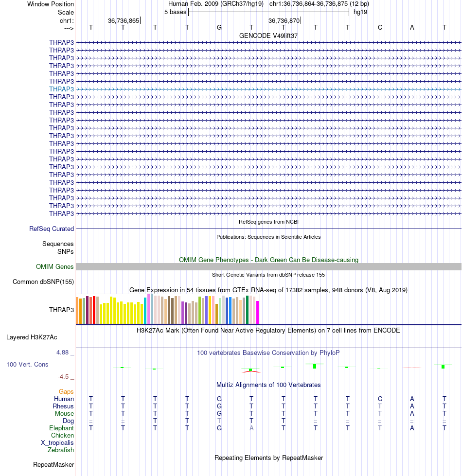Click the 'Dog' alignment row label
462x476 pixels.
point(68,421)
